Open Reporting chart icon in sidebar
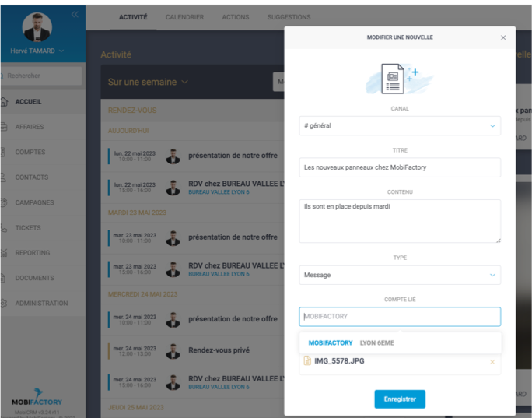Screen dimensions: 532x418 [4, 253]
